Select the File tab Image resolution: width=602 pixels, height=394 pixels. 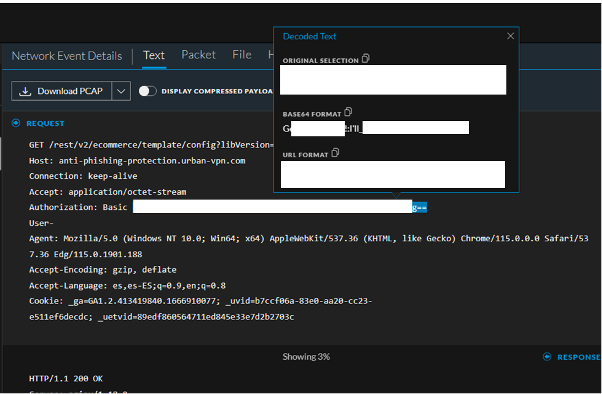tap(242, 55)
